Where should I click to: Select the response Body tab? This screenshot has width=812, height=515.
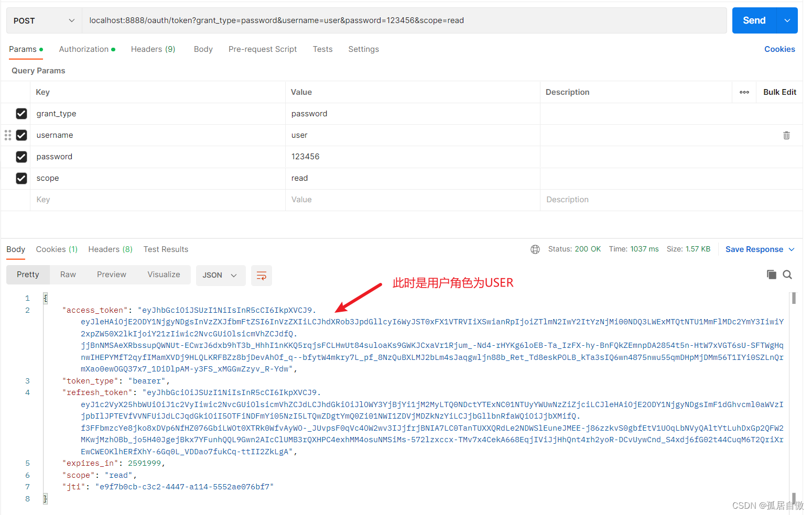click(16, 249)
